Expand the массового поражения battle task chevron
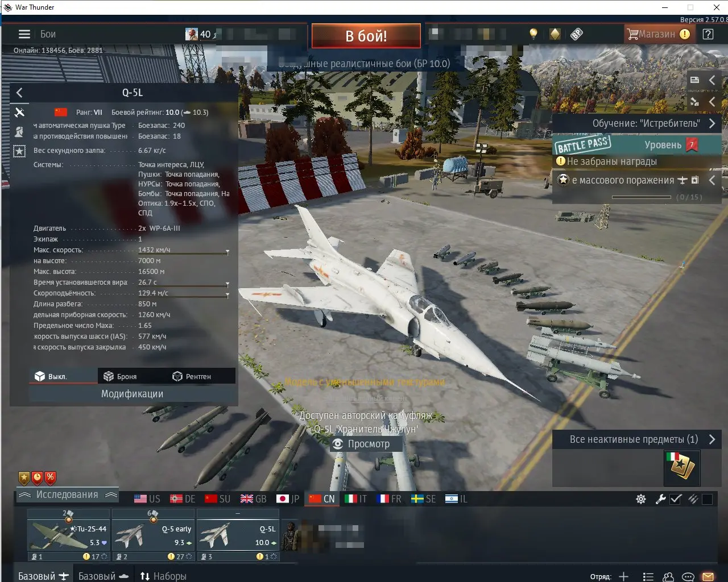The width and height of the screenshot is (728, 582). click(712, 180)
